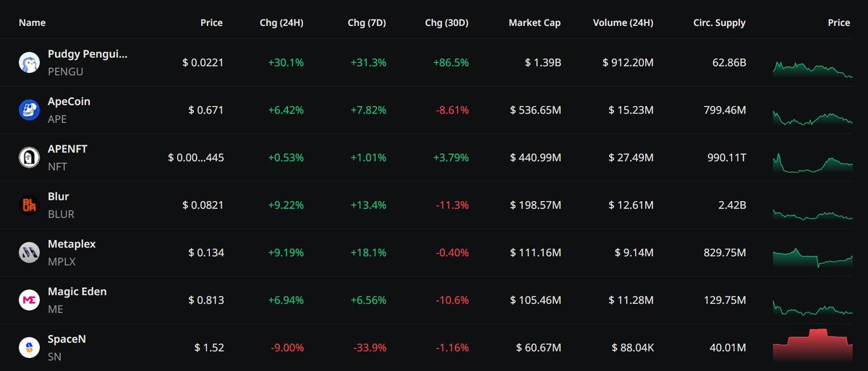The image size is (868, 371).
Task: Click Metaplex 7D change +18.1%
Action: click(x=368, y=253)
